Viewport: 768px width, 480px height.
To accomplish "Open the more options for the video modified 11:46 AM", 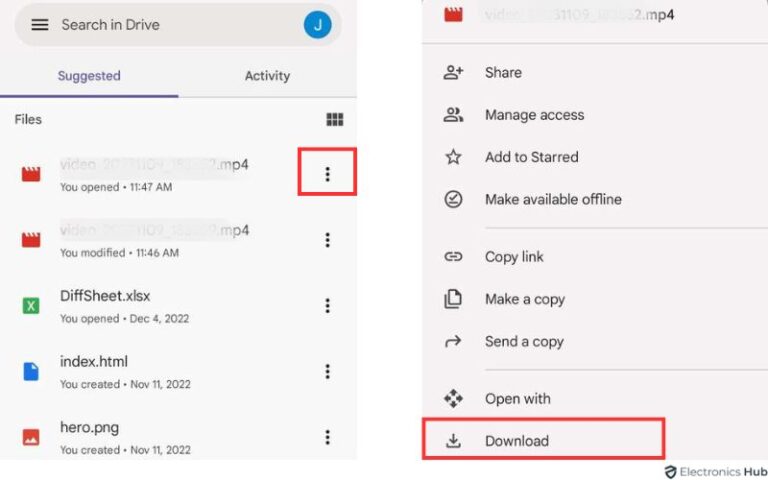I will click(327, 240).
